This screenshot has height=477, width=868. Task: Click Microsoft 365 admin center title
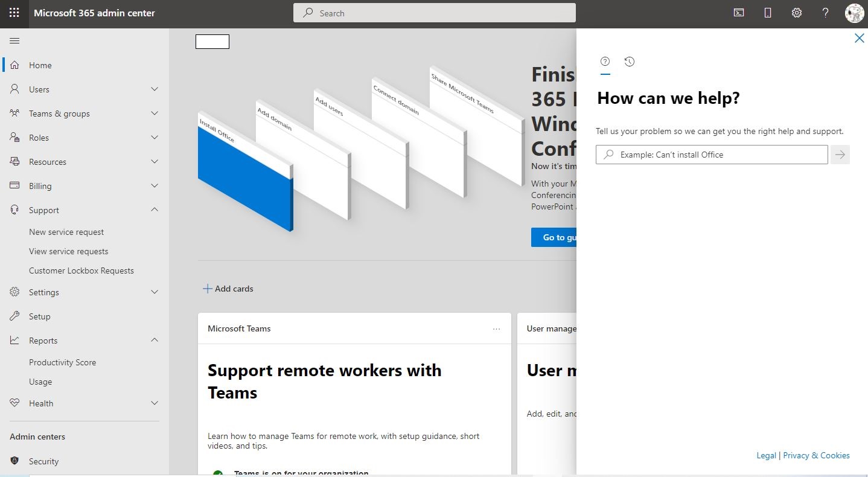(x=94, y=13)
